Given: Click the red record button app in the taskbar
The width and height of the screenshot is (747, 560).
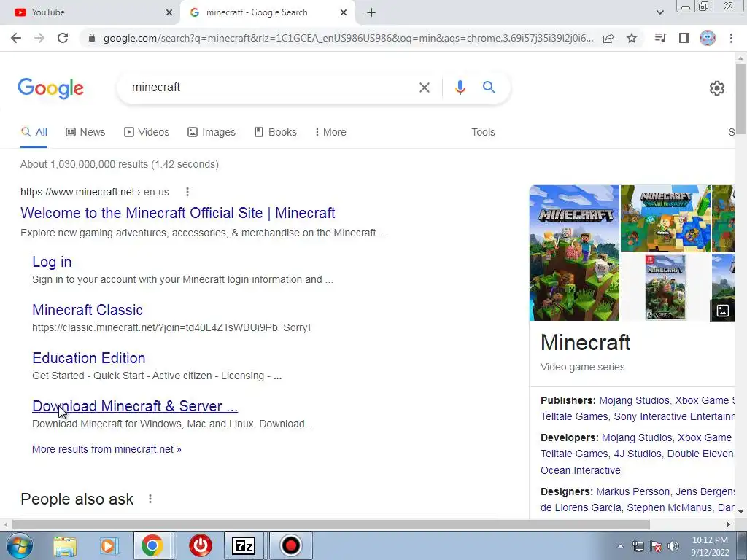Looking at the screenshot, I should [290, 545].
